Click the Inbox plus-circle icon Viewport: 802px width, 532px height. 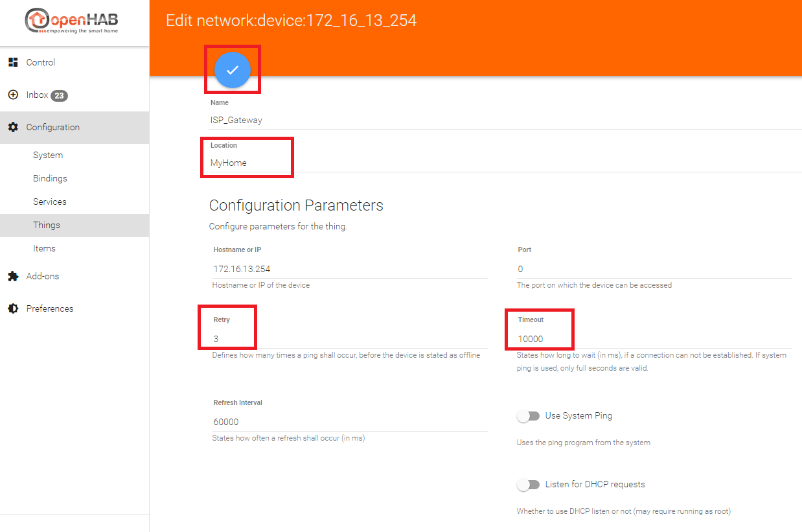13,95
